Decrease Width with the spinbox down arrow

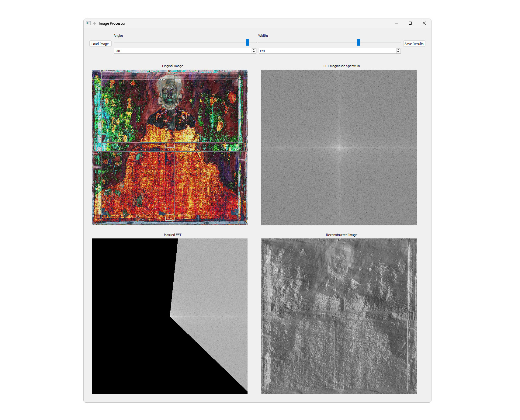(x=398, y=52)
